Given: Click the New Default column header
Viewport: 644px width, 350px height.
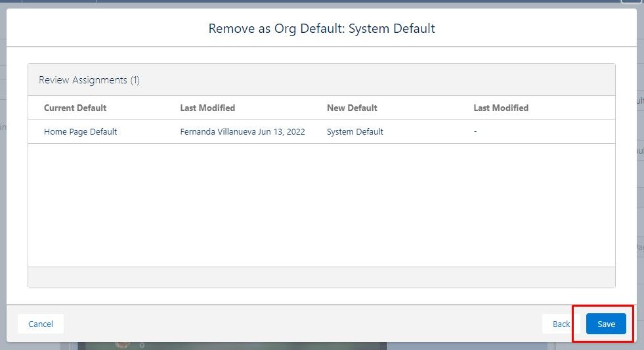Looking at the screenshot, I should pyautogui.click(x=352, y=108).
